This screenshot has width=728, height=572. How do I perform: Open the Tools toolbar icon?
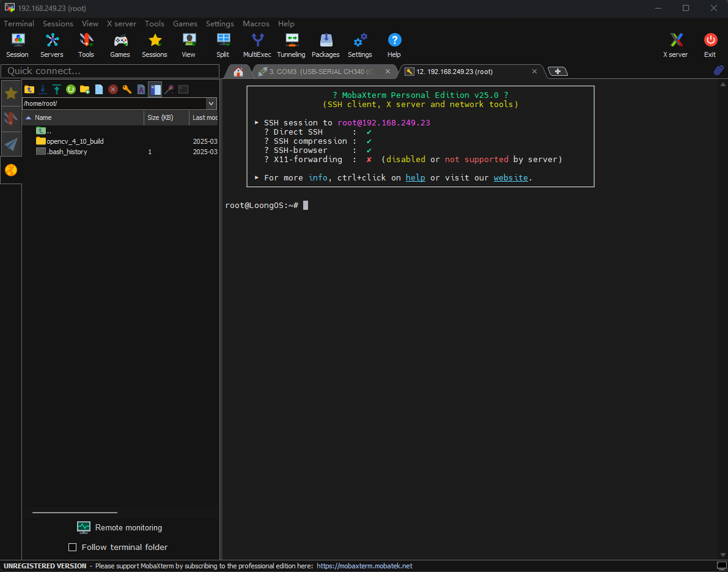click(x=86, y=45)
